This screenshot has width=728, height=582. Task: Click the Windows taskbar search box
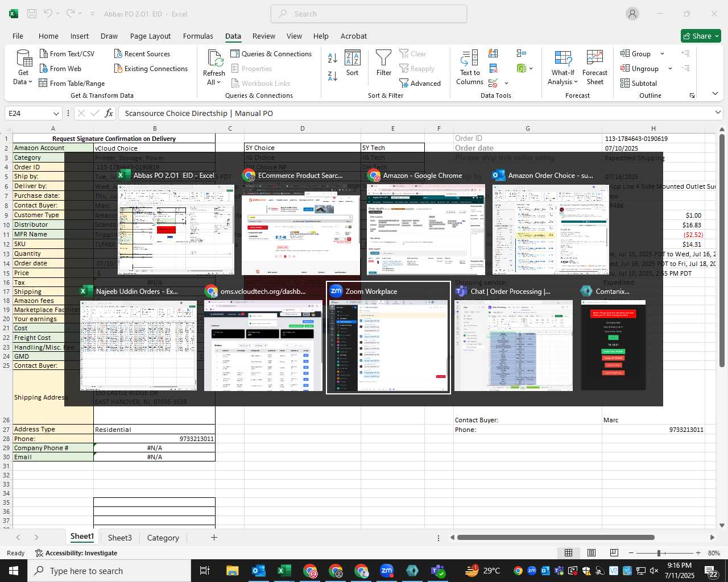pos(109,571)
